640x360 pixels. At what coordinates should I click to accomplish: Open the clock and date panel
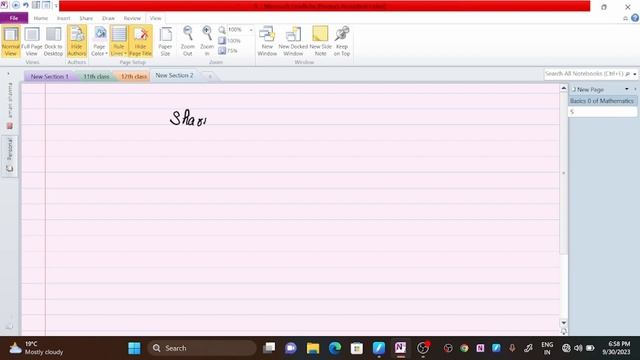point(617,348)
